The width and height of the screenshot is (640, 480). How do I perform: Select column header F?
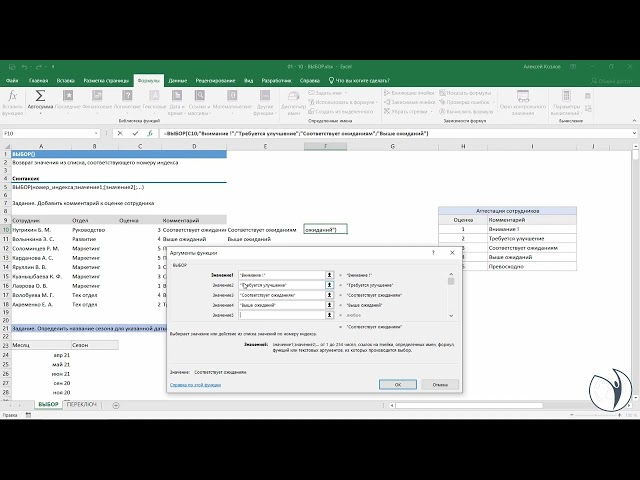coord(325,146)
